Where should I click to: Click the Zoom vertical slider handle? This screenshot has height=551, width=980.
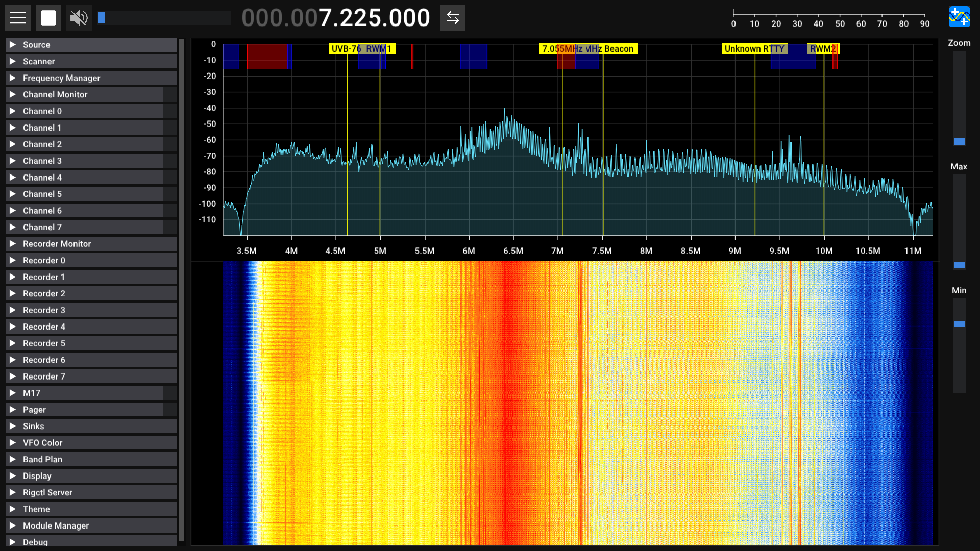(x=959, y=142)
